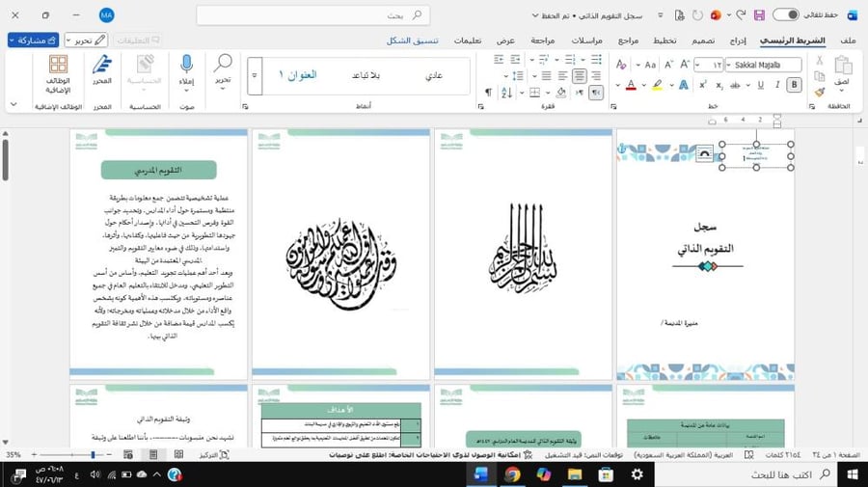Click the Sort A-Z icon
868x487 pixels.
(x=506, y=93)
